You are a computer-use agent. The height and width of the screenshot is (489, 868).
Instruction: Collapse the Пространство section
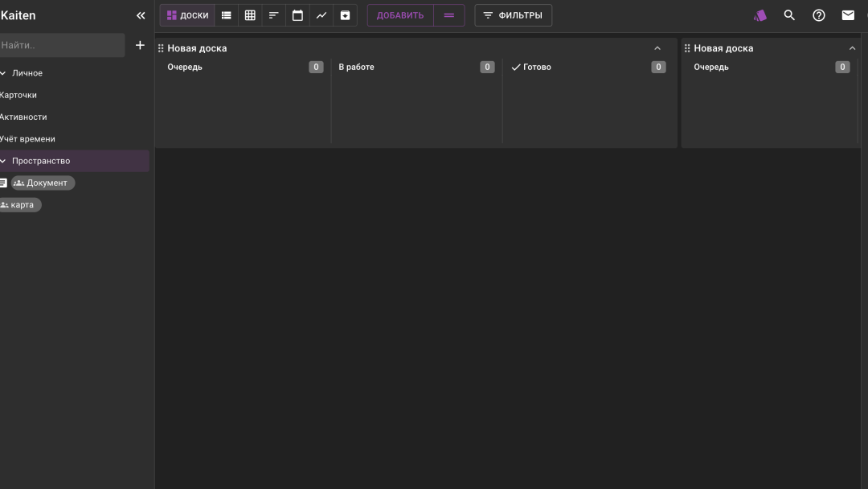point(3,161)
